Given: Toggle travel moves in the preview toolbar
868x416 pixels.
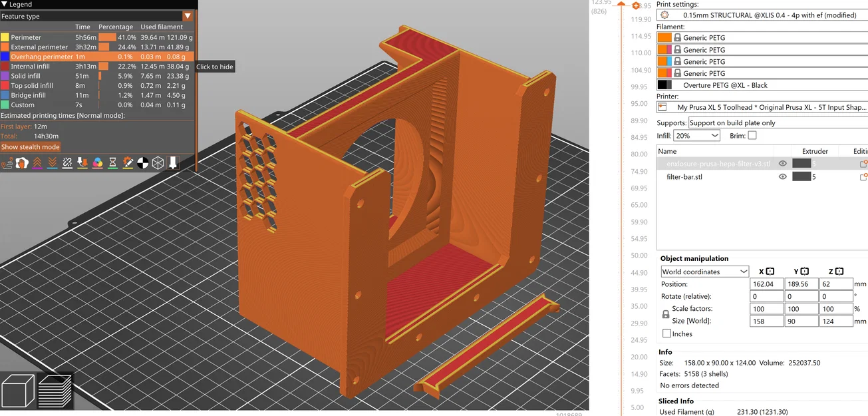Looking at the screenshot, I should pos(9,162).
